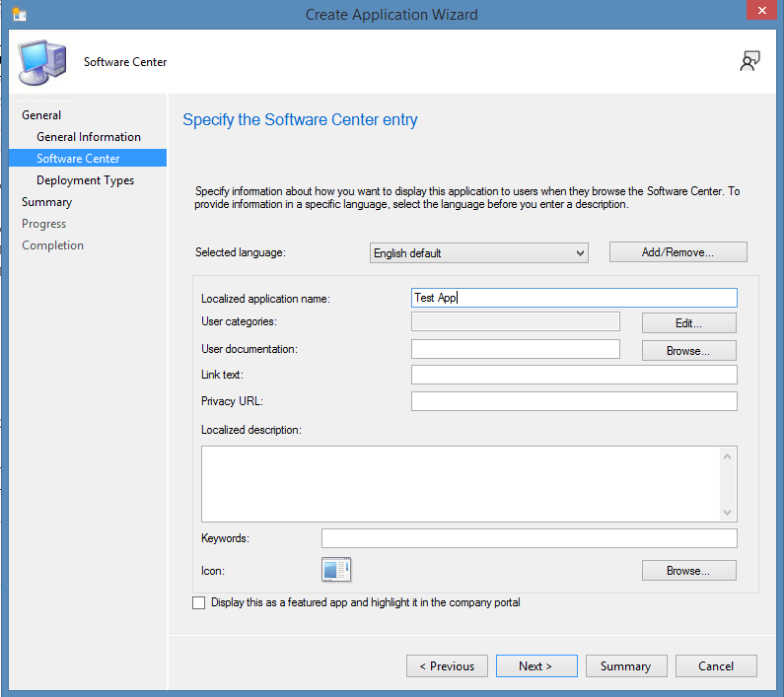Screen dimensions: 784x697
Task: Close the wizard window
Action: (761, 10)
